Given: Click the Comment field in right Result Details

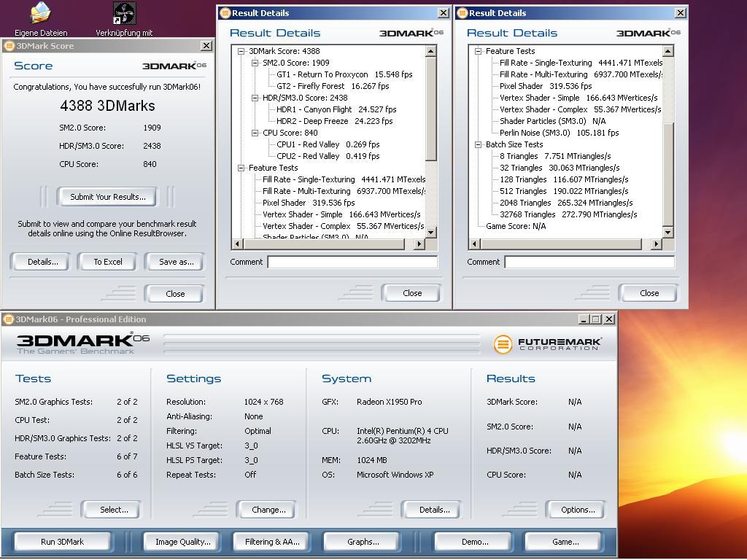Looking at the screenshot, I should point(589,262).
